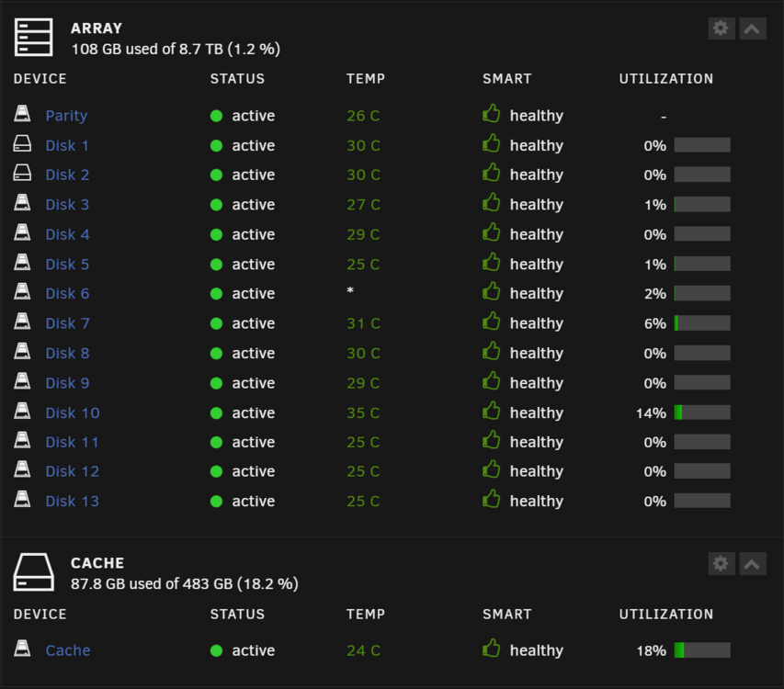Click the Disk 6 green status indicator
This screenshot has width=784, height=689.
pos(217,294)
